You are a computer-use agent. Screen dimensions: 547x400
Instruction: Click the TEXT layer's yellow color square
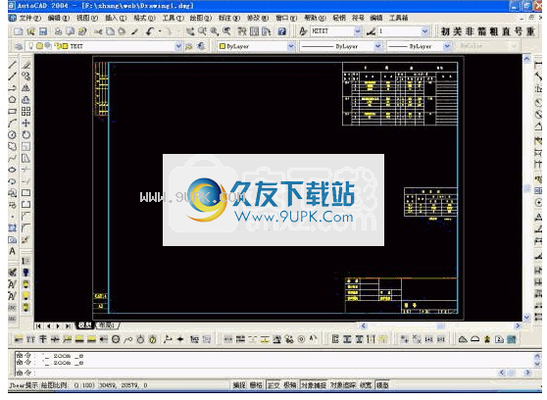(65, 46)
